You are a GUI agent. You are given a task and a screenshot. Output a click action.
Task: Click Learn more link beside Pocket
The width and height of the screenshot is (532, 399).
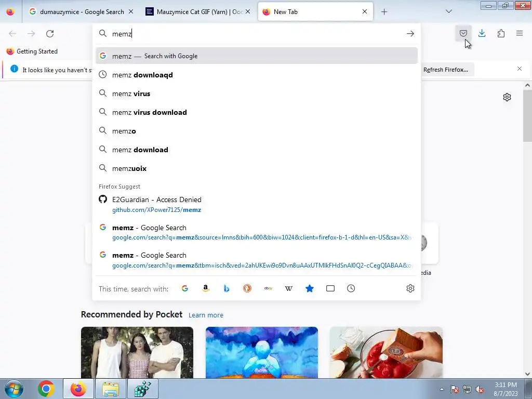tap(206, 315)
